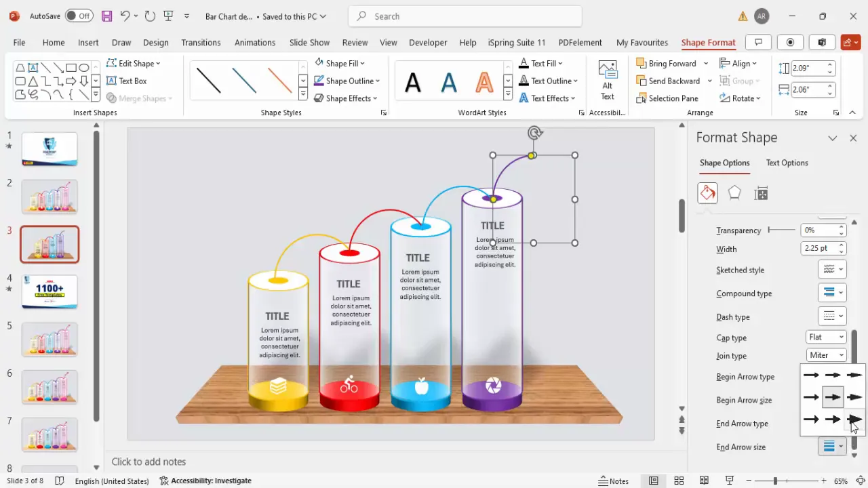Switch to Normal view icon

(653, 481)
